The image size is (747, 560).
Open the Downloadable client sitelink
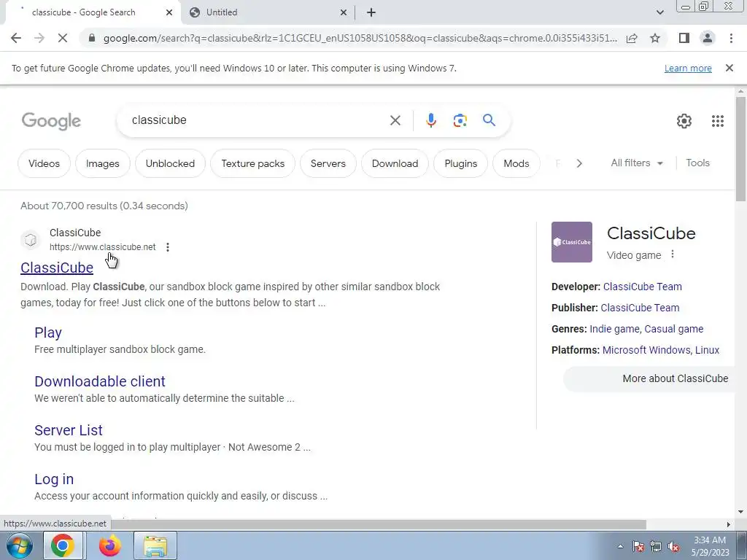coord(100,381)
